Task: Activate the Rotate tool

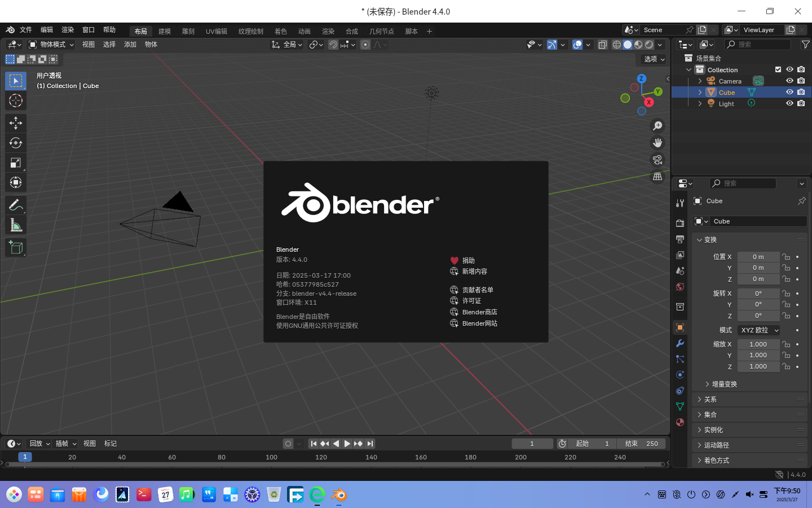Action: pyautogui.click(x=16, y=143)
